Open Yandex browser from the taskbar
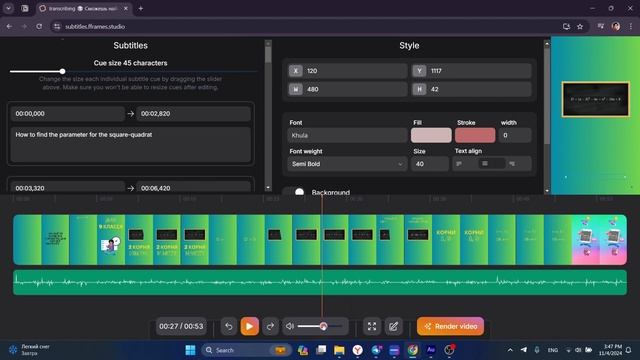640x360 pixels. pos(358,350)
